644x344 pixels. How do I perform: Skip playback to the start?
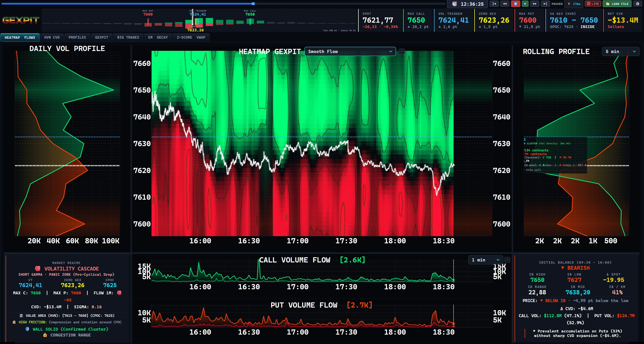click(x=494, y=4)
